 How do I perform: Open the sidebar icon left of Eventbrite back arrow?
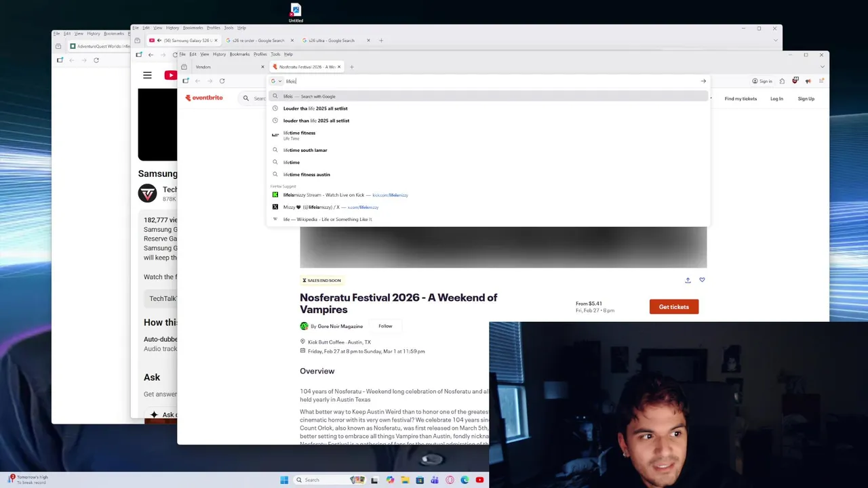pos(185,81)
